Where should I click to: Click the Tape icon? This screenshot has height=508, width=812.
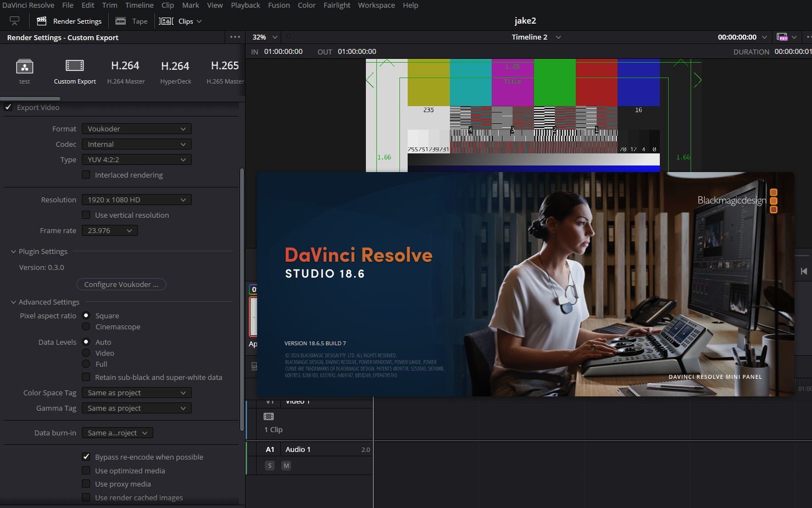pyautogui.click(x=120, y=21)
